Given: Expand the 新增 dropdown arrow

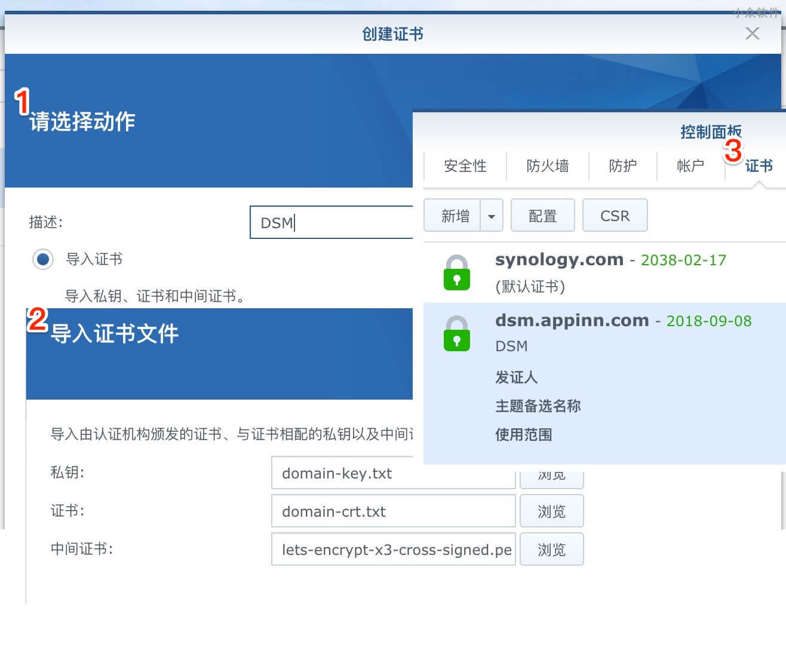Looking at the screenshot, I should click(x=492, y=216).
